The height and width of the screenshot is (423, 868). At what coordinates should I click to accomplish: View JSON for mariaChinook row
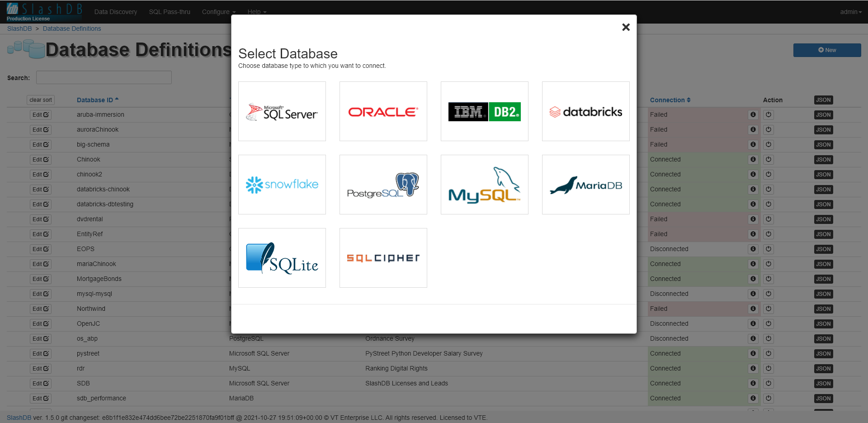(x=823, y=264)
